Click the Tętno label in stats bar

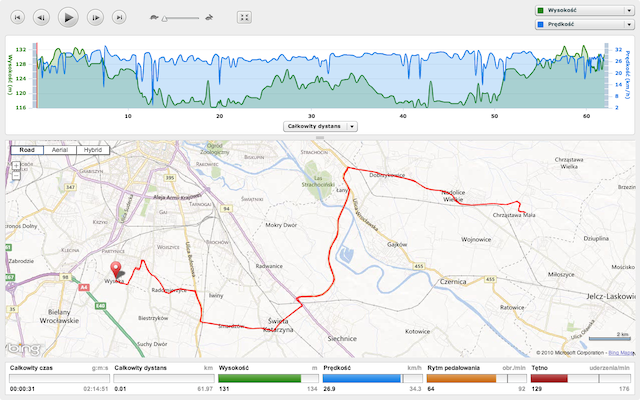click(x=540, y=368)
